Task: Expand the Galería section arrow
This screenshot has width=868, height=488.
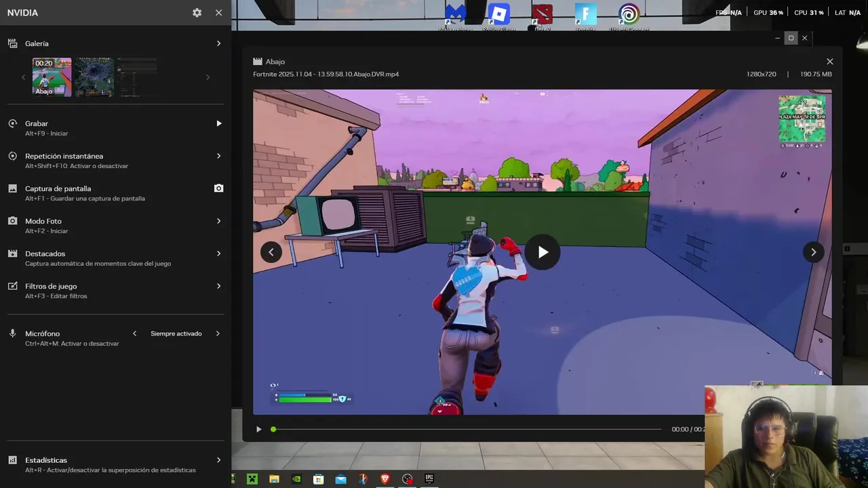Action: (218, 43)
